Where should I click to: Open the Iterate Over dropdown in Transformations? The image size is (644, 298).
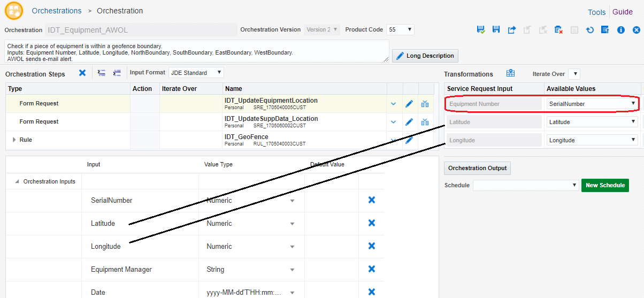(x=574, y=74)
